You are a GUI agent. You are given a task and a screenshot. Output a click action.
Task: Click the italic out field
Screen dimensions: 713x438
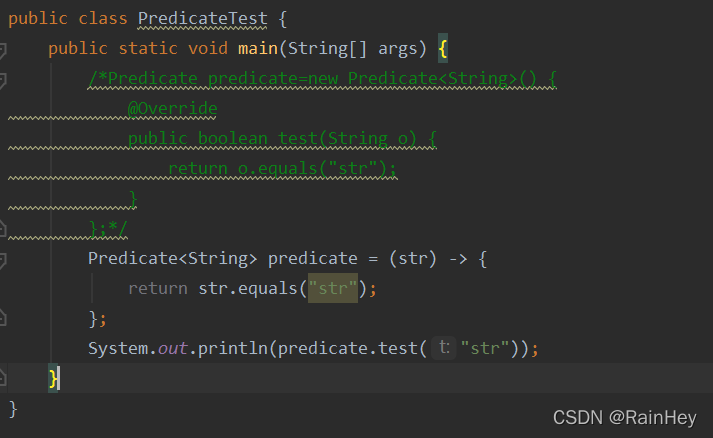click(x=173, y=348)
